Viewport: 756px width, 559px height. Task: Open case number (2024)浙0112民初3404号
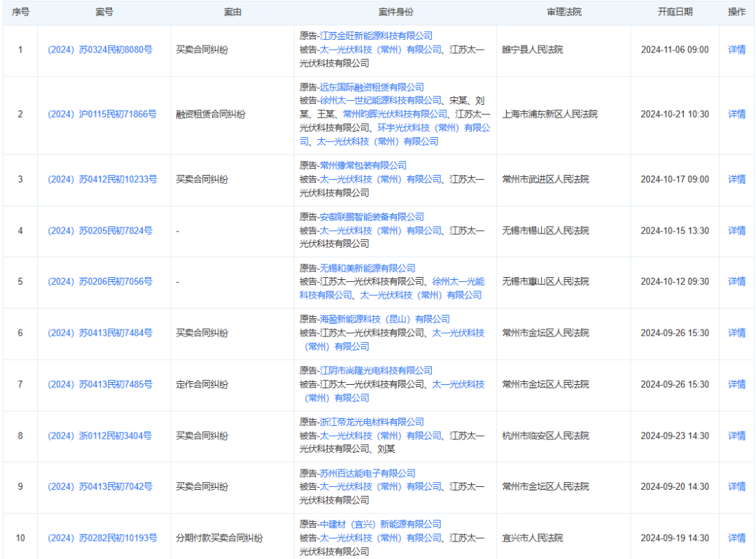pyautogui.click(x=99, y=436)
